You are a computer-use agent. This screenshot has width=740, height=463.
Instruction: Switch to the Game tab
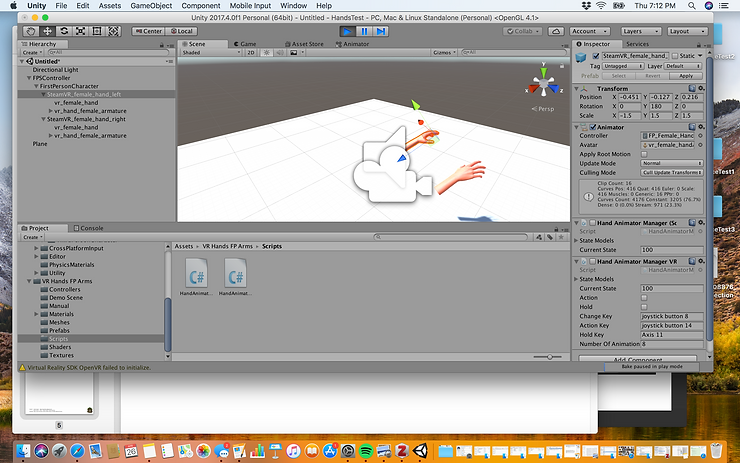coord(245,44)
